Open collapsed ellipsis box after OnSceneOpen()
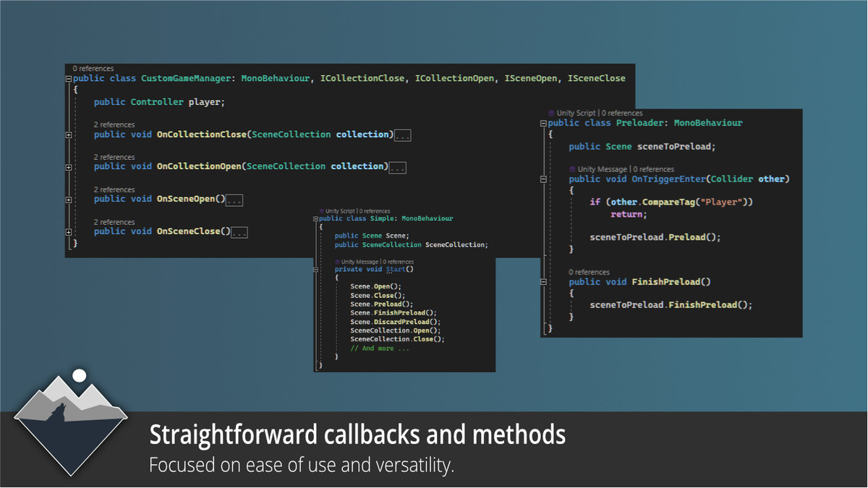This screenshot has width=868, height=488. click(x=234, y=200)
